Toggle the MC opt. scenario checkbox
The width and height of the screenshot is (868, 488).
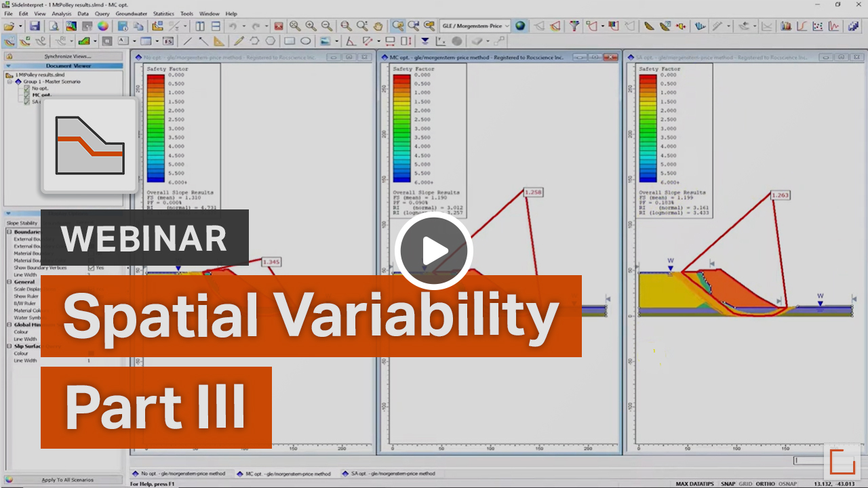27,95
